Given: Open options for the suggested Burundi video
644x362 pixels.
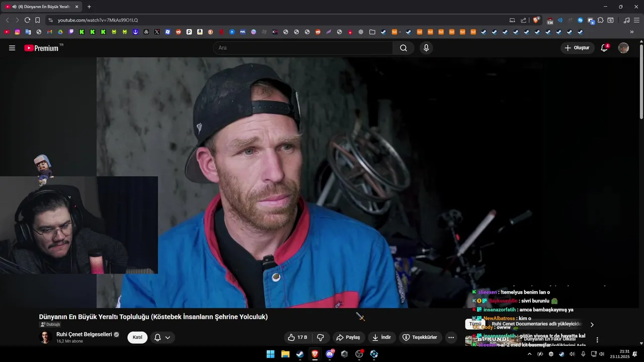Looking at the screenshot, I should pyautogui.click(x=597, y=340).
